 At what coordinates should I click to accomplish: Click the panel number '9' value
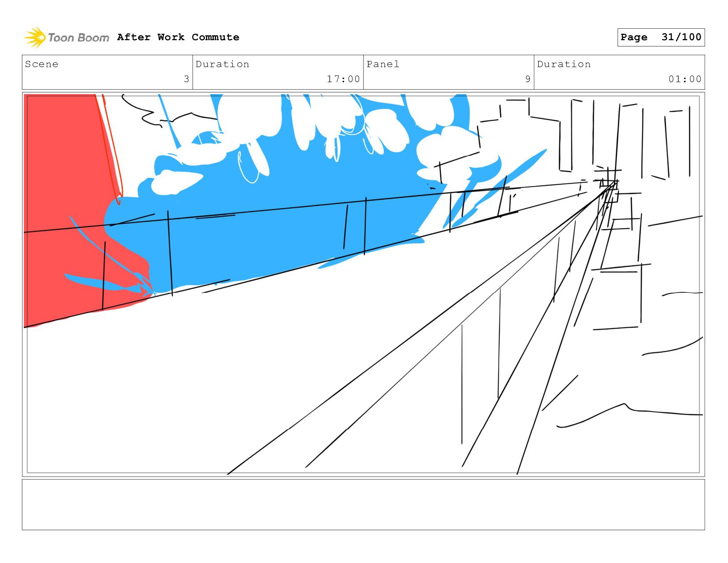528,79
